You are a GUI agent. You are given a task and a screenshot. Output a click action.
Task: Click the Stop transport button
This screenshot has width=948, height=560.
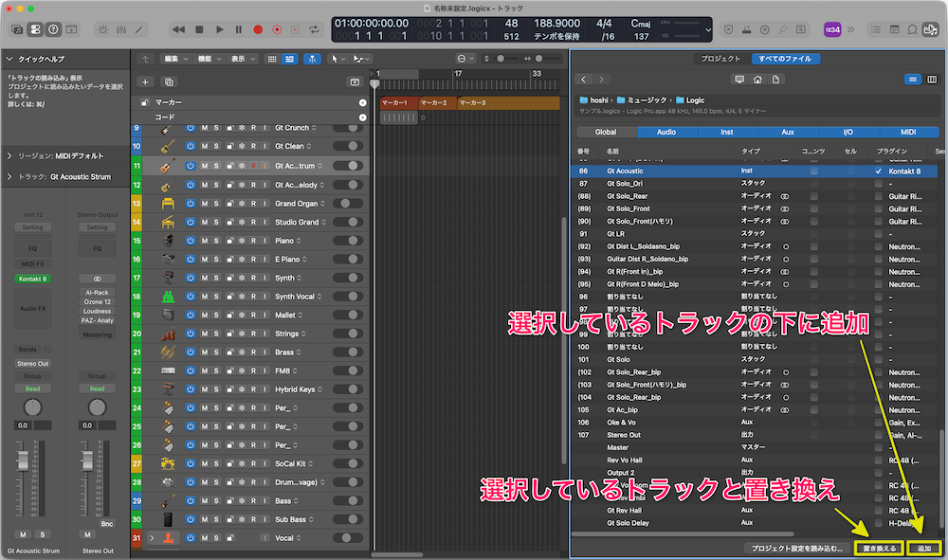pos(199,29)
